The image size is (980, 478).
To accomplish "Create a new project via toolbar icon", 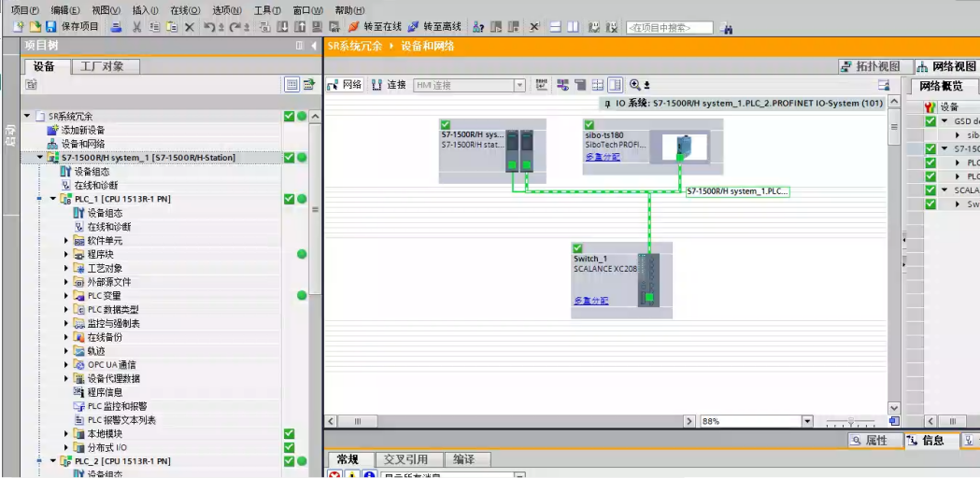I will click(19, 27).
